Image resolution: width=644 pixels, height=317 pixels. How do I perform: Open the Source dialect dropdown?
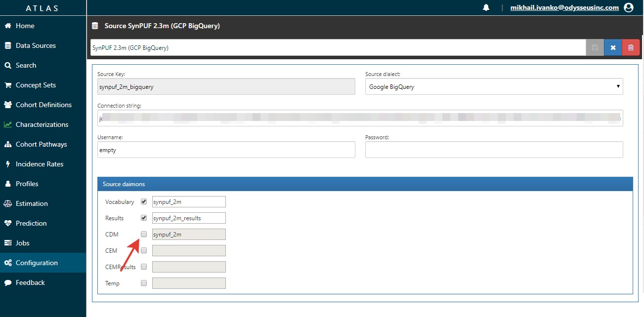(x=494, y=86)
